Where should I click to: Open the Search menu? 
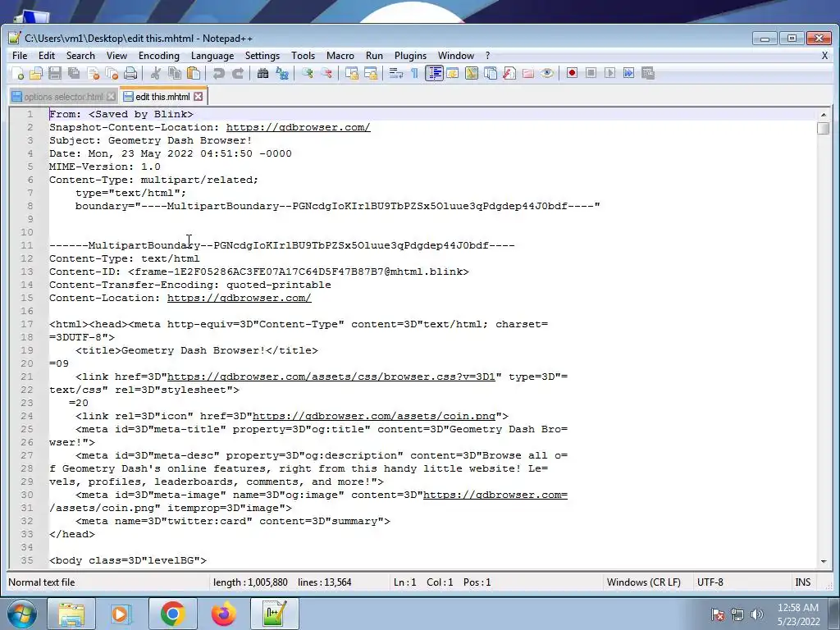pos(80,56)
